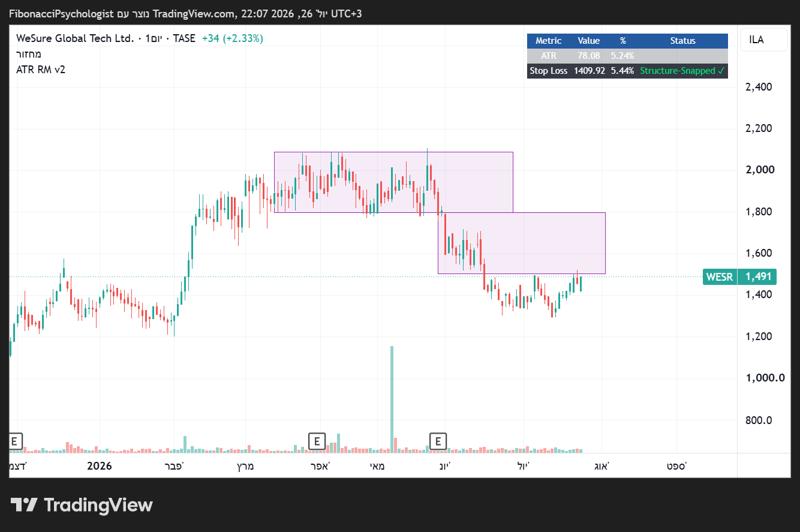Viewport: 800px width, 532px height.
Task: Click the 1,200 price axis label
Action: (759, 336)
